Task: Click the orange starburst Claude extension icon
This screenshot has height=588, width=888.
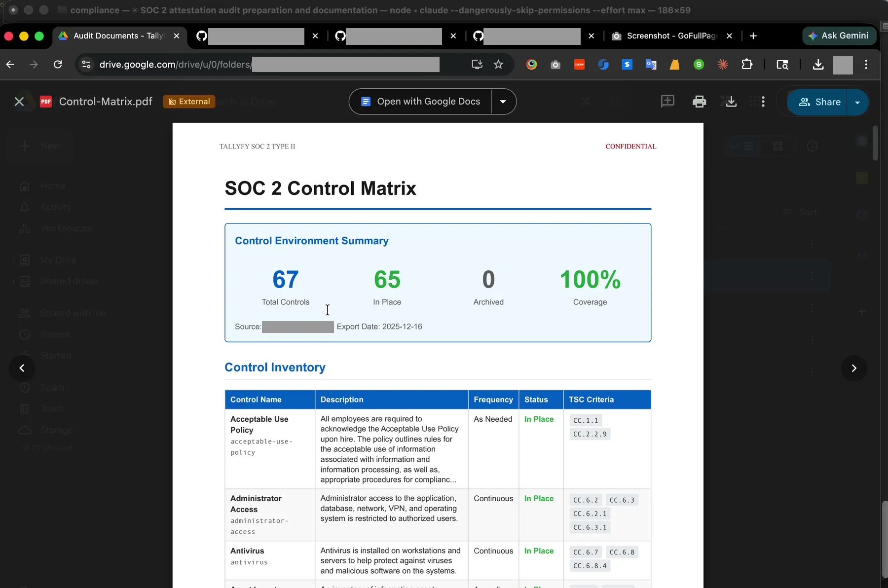Action: pyautogui.click(x=723, y=65)
